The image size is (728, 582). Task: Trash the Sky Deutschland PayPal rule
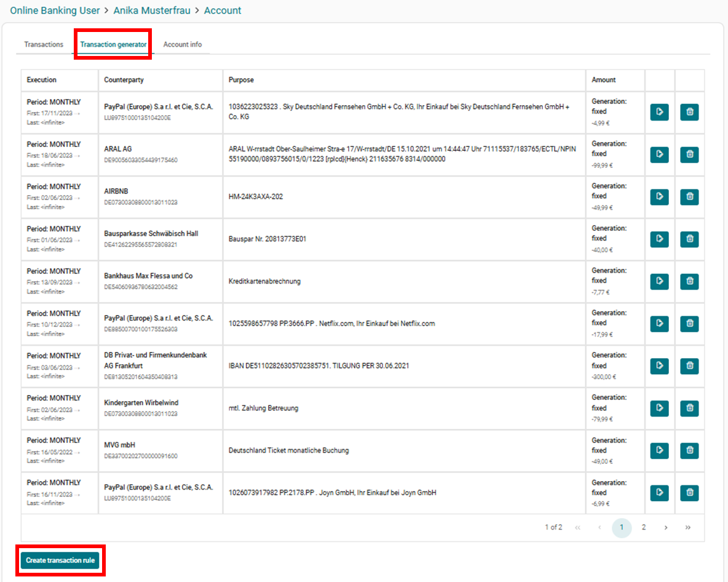pos(689,112)
